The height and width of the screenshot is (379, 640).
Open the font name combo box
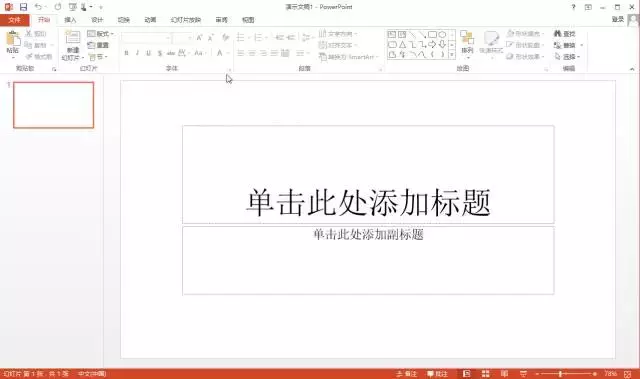146,38
